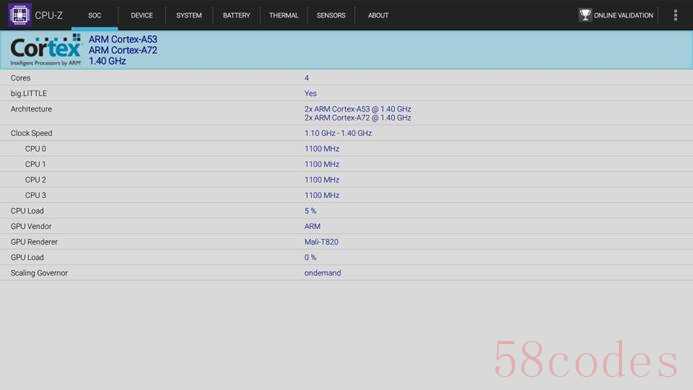Click the Cortex processor logo
Screen dimensions: 693x390
click(x=45, y=50)
